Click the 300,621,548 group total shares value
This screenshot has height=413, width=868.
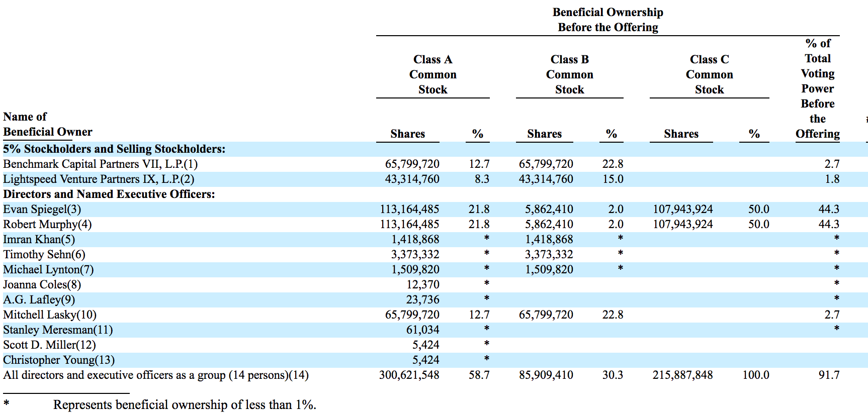click(x=409, y=375)
